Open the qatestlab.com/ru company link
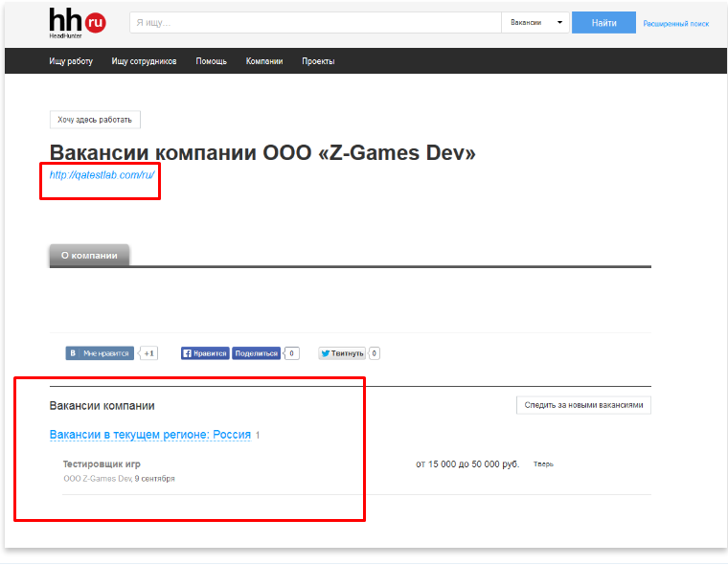The width and height of the screenshot is (728, 565). click(x=102, y=175)
